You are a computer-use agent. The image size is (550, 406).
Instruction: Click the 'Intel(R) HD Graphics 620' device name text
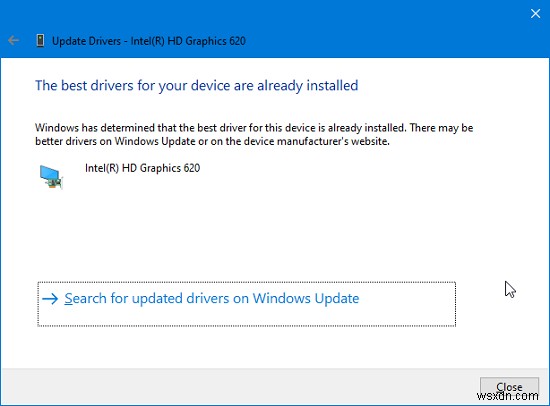pyautogui.click(x=142, y=168)
